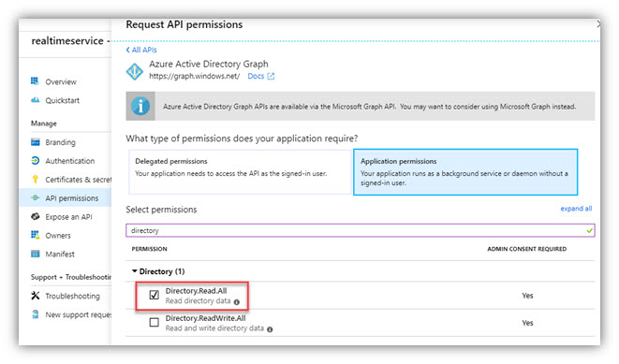Check the Directory.ReadWrite.All checkbox
The height and width of the screenshot is (364, 619).
tap(155, 322)
